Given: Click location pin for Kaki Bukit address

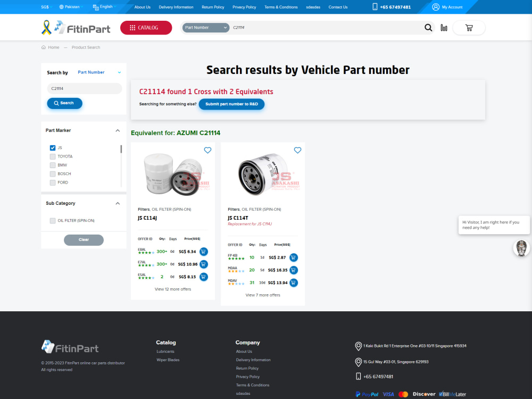Looking at the screenshot, I should pos(358,346).
